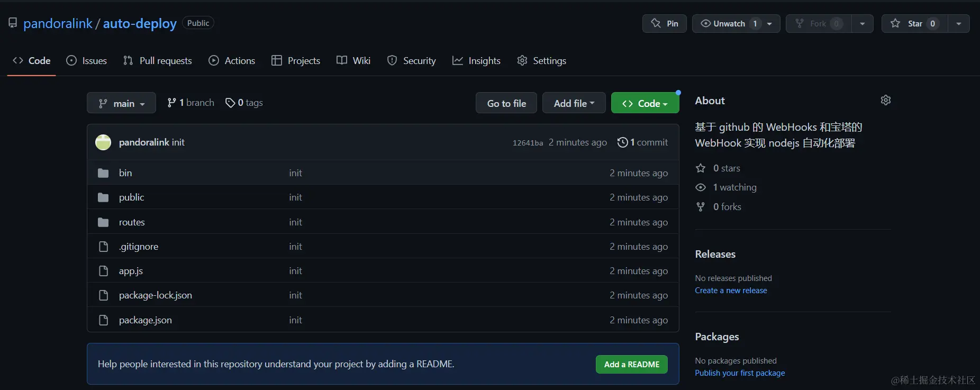The image size is (980, 390).
Task: Click the file icon of app.js row
Action: pyautogui.click(x=104, y=271)
